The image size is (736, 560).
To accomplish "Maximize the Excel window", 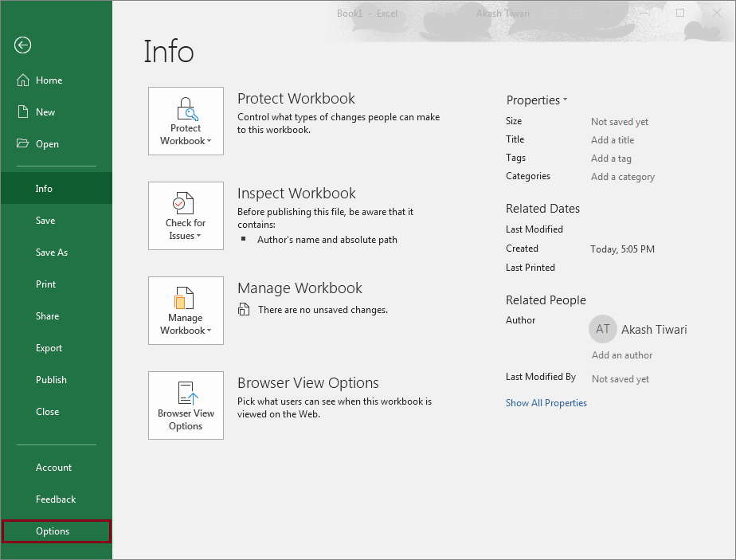I will (680, 13).
